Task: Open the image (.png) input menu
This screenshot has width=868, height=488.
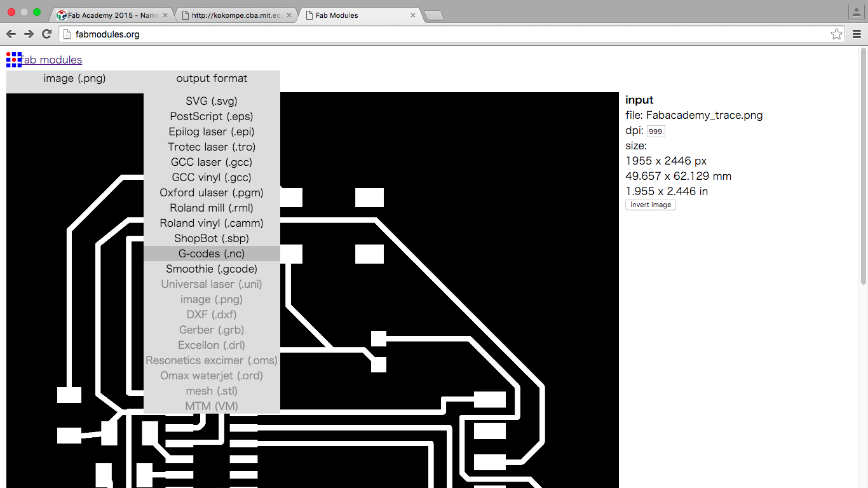Action: (74, 79)
